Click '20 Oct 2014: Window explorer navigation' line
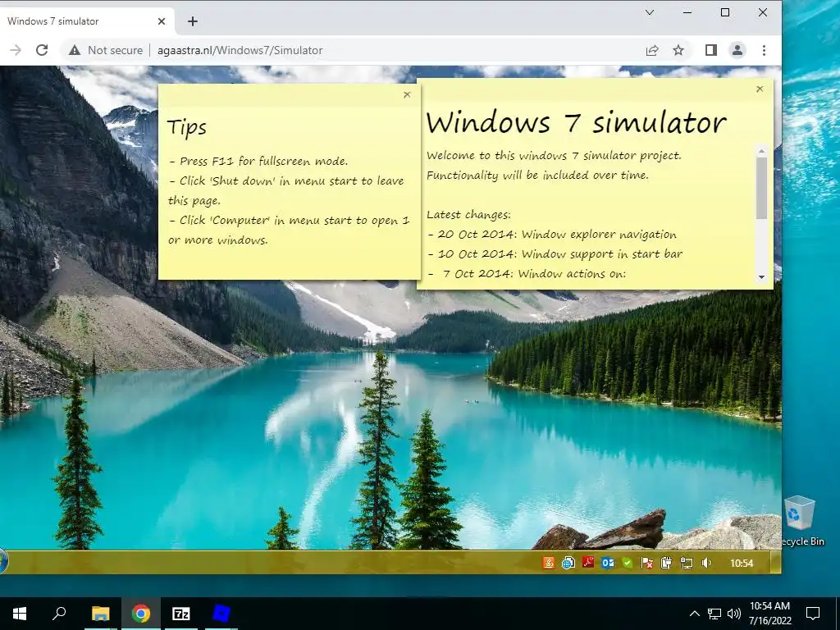The width and height of the screenshot is (840, 630). [552, 234]
